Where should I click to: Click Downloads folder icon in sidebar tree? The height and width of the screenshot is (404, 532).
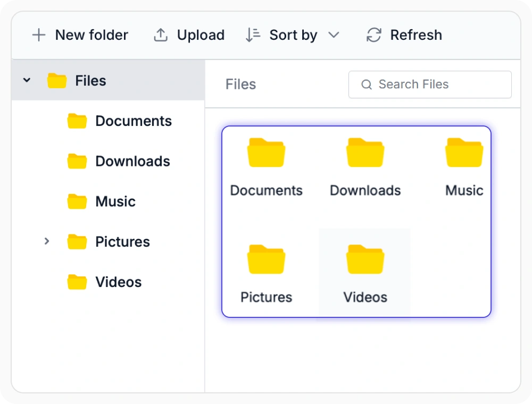point(77,161)
